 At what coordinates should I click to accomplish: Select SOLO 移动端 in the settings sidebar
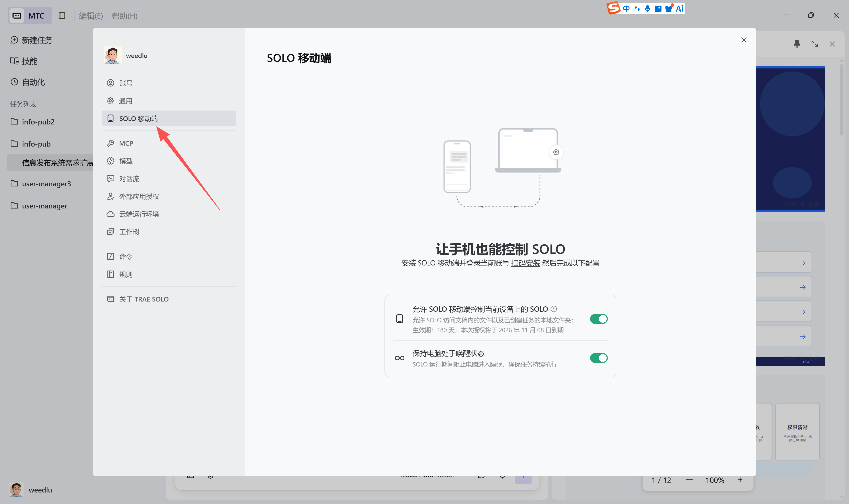(169, 118)
